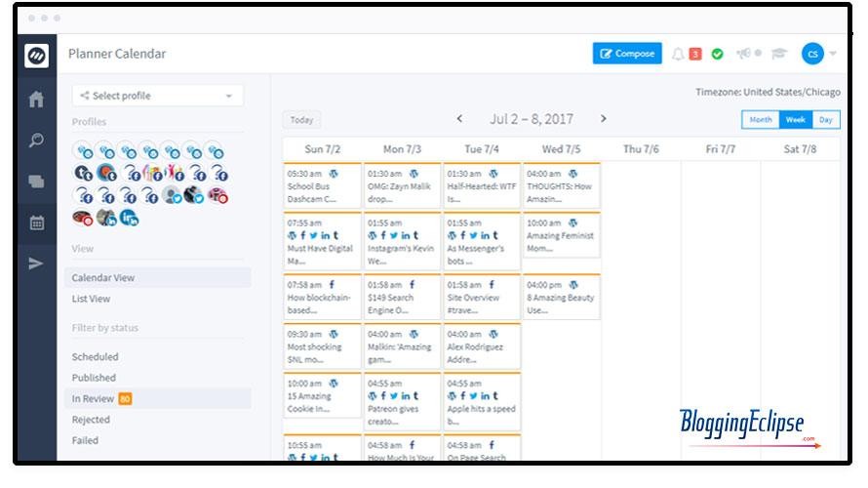Open the search/discover magnifier icon

(x=36, y=141)
